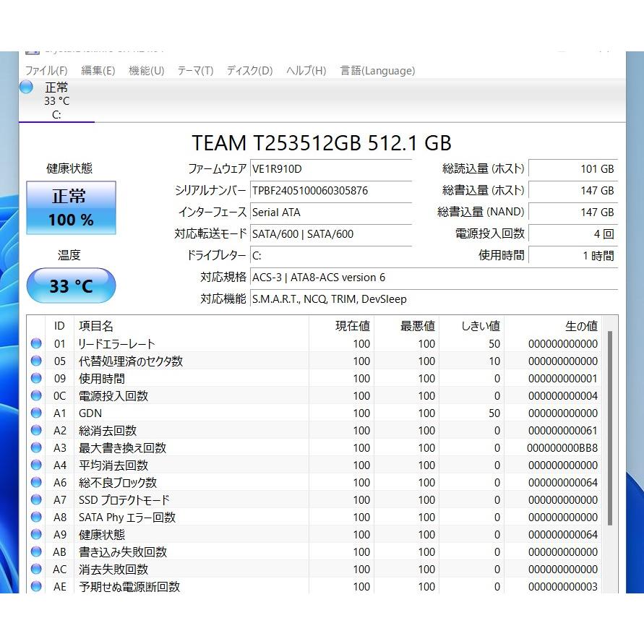Open the 機能(U) menu
The width and height of the screenshot is (644, 644).
[146, 71]
